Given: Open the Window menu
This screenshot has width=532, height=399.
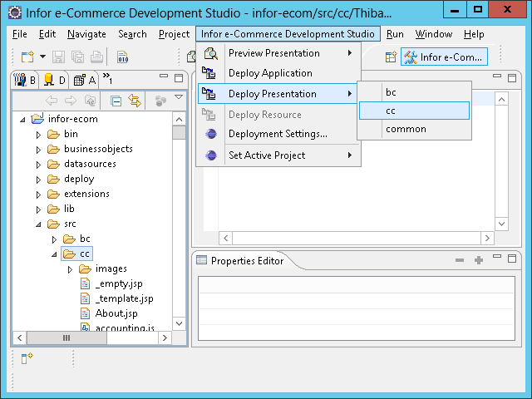Looking at the screenshot, I should tap(433, 34).
